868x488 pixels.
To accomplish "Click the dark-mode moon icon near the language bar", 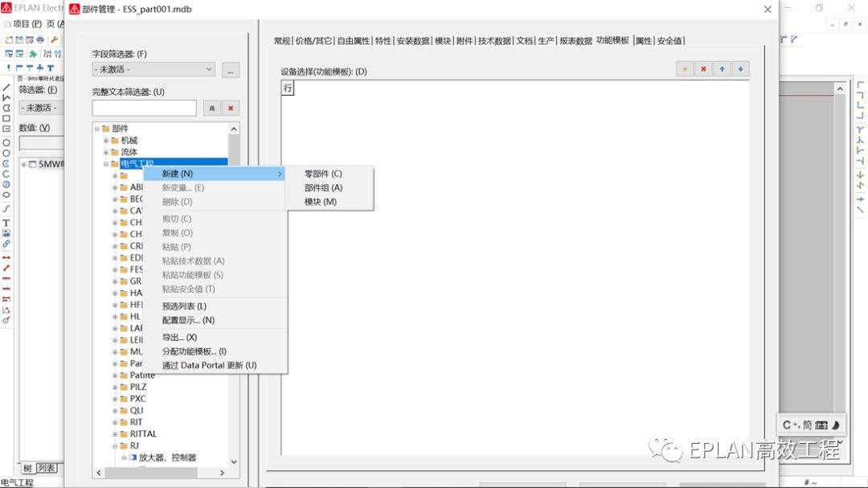I will point(836,426).
